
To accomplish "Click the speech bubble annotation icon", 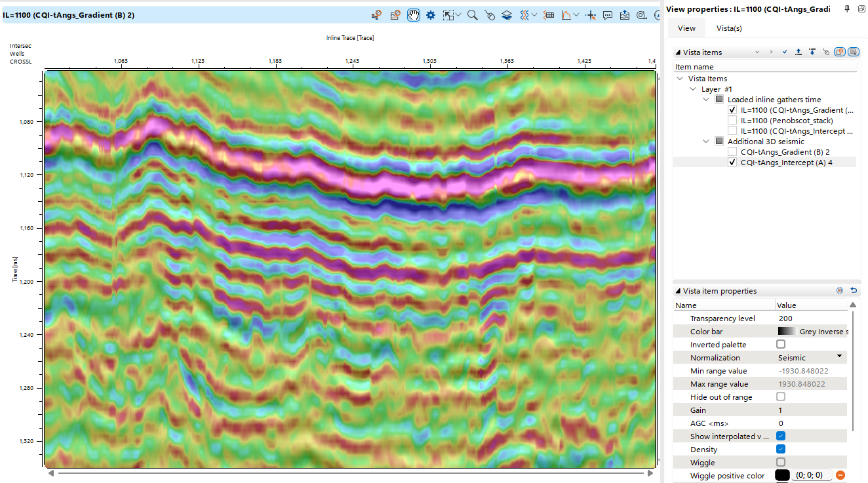I will [608, 15].
